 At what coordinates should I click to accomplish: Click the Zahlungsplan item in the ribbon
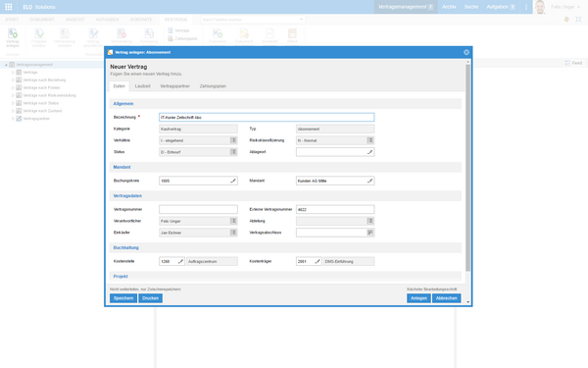click(182, 38)
